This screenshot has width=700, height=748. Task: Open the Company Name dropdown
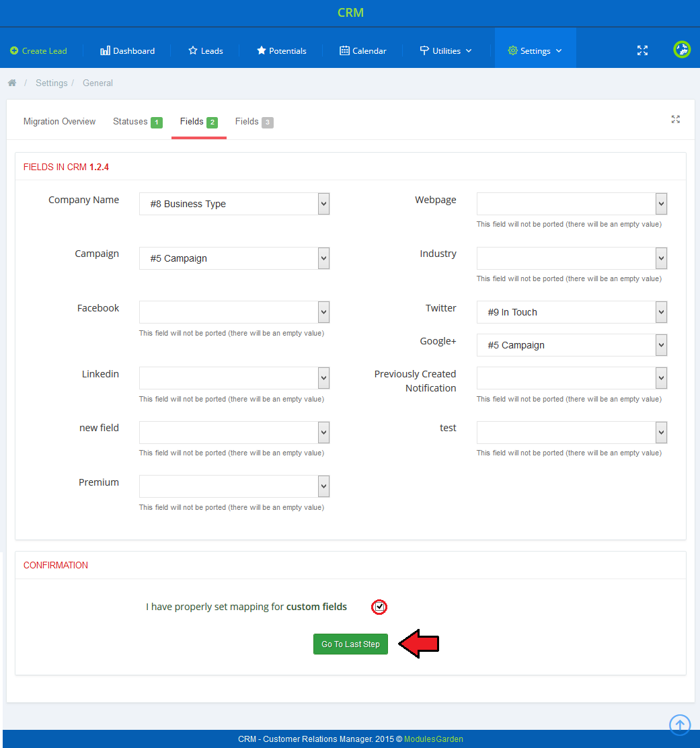pyautogui.click(x=234, y=204)
